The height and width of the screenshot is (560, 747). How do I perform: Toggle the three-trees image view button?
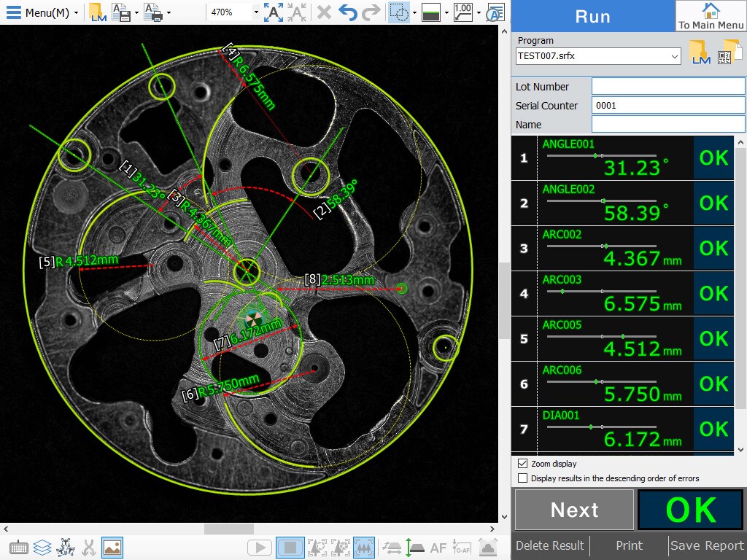(364, 547)
